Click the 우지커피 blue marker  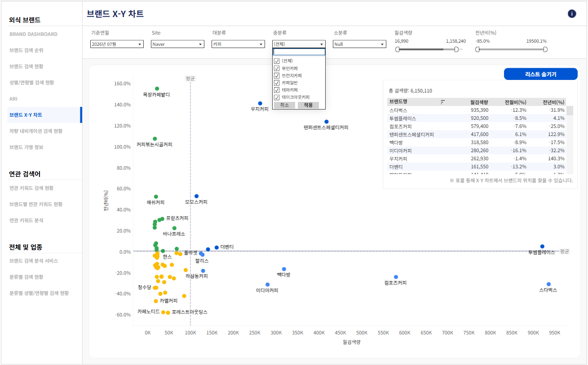pos(260,104)
